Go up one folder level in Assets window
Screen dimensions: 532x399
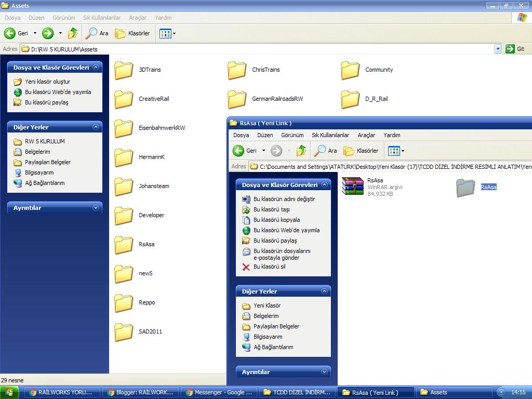[x=73, y=33]
